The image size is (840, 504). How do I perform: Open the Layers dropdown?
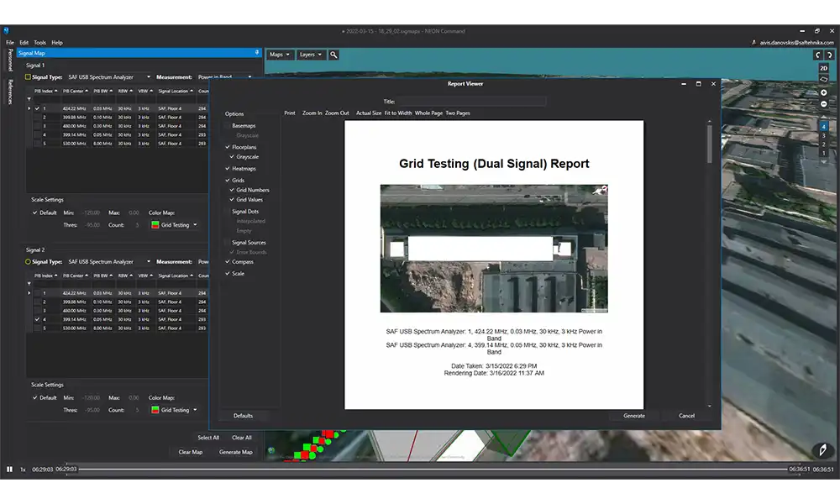(x=311, y=55)
